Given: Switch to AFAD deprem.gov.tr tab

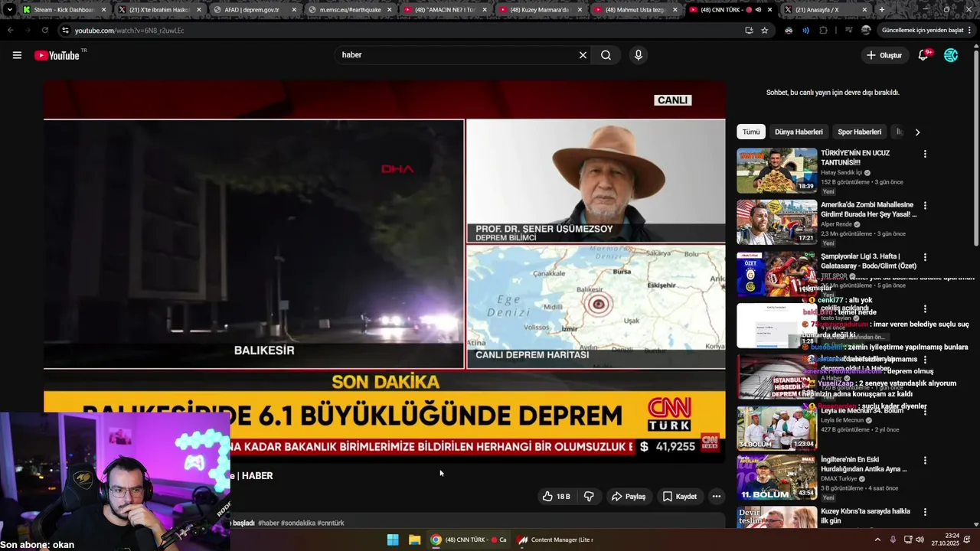Looking at the screenshot, I should [254, 10].
